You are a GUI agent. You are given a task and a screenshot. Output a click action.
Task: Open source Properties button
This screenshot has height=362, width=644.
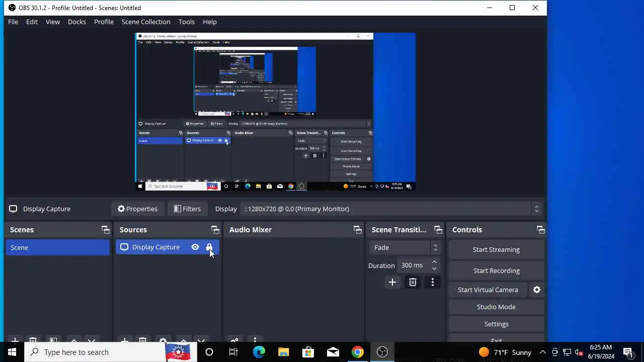[137, 209]
